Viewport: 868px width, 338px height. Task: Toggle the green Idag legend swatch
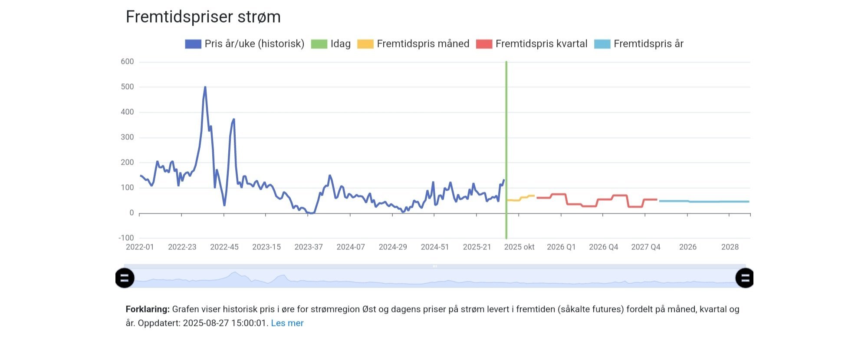click(x=319, y=44)
